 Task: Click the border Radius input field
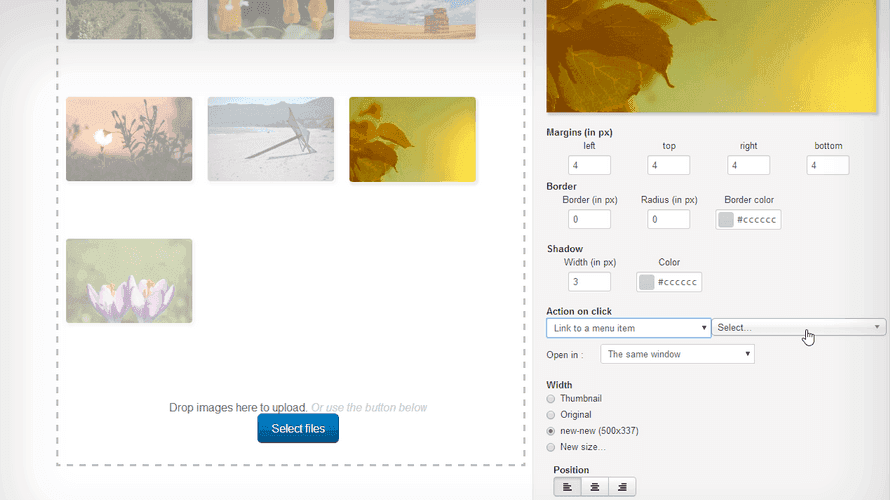tap(668, 219)
